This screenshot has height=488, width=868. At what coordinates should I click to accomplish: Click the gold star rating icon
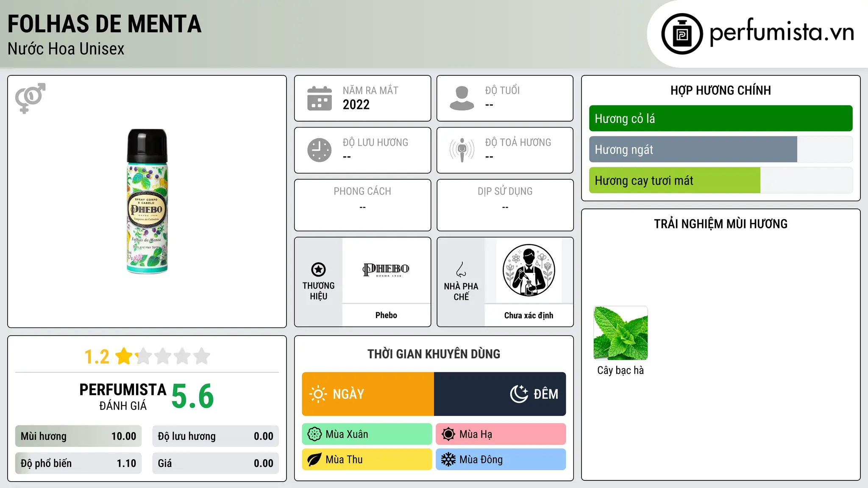pos(124,356)
